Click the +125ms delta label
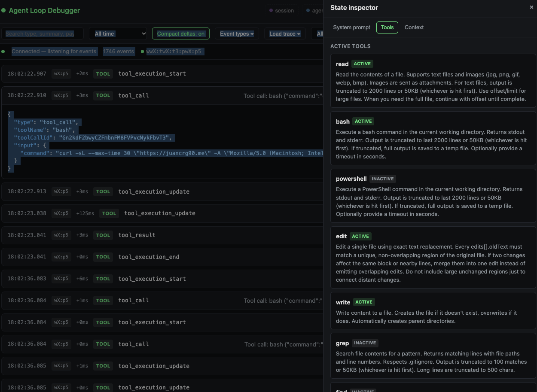The image size is (537, 392). (85, 213)
